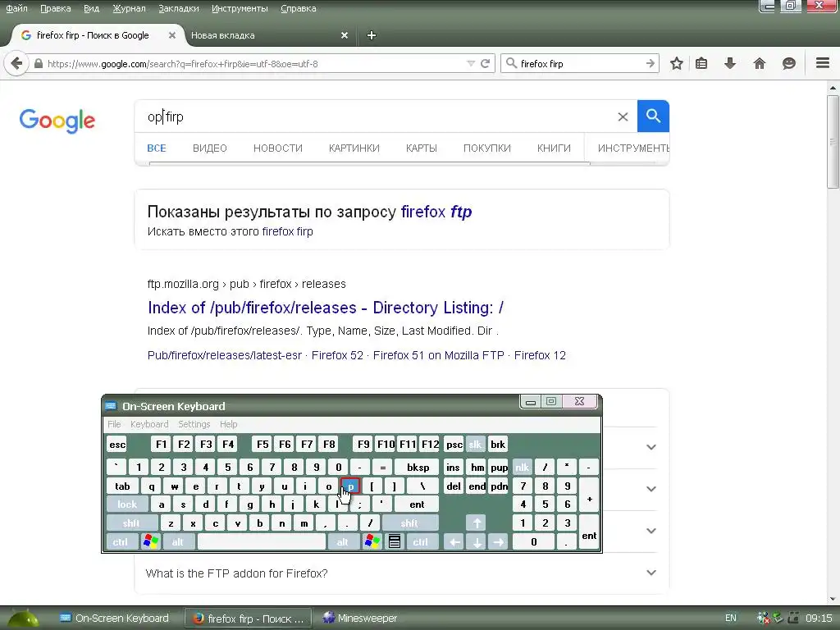The image size is (840, 630).
Task: Open the URL history dropdown arrow
Action: (x=471, y=64)
